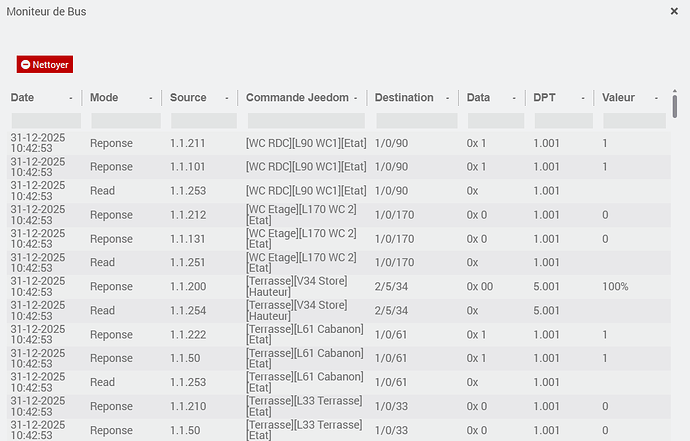Select source cell 1.1.200

[188, 287]
